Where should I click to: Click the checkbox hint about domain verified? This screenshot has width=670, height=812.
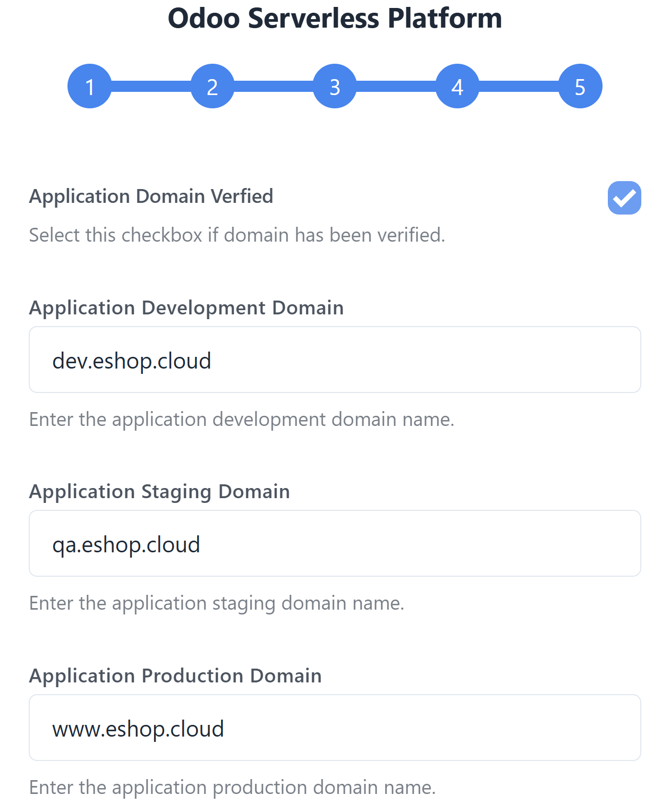pyautogui.click(x=237, y=235)
